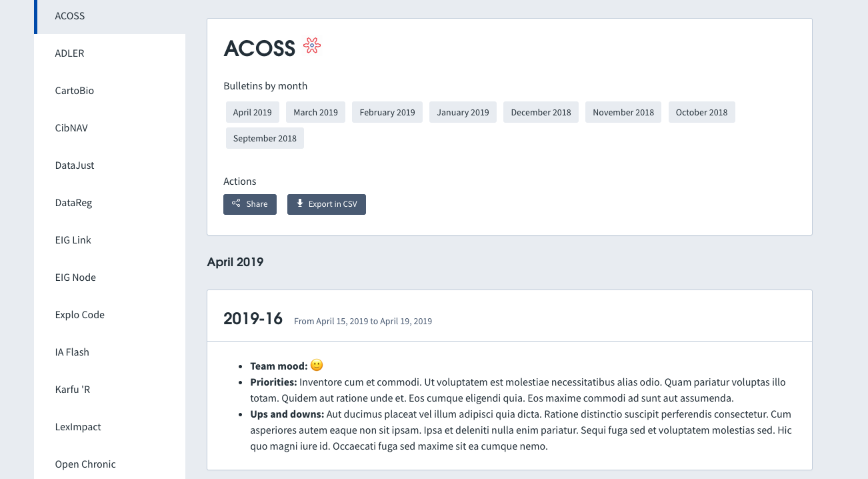Click the team mood smiley emoji
This screenshot has width=868, height=479.
317,365
